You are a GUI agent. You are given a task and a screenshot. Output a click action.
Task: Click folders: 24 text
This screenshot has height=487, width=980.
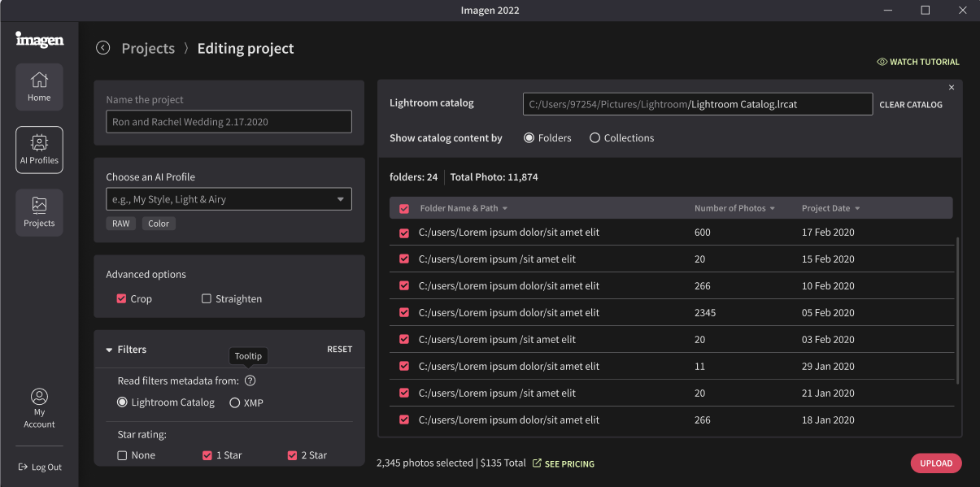click(414, 177)
